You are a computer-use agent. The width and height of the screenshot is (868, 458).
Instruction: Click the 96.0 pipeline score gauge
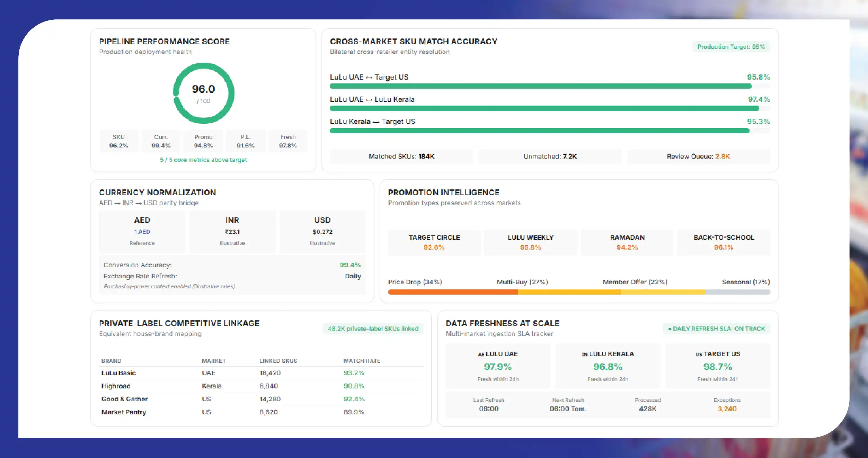[x=203, y=93]
